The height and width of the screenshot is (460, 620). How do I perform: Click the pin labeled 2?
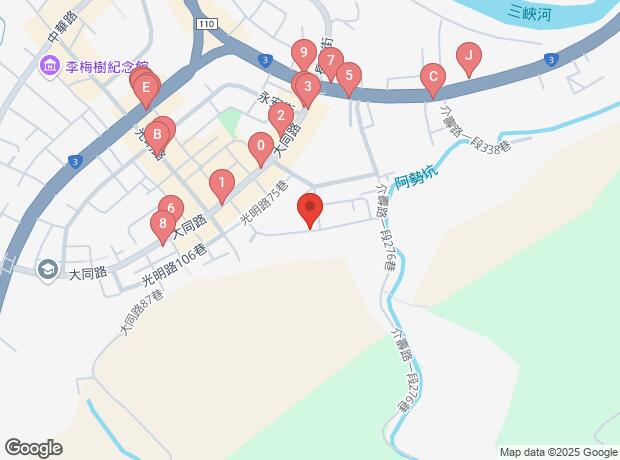tap(281, 116)
